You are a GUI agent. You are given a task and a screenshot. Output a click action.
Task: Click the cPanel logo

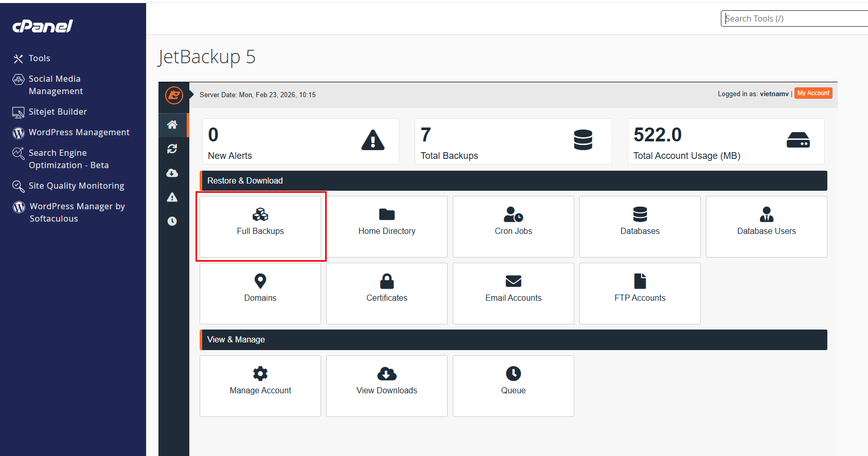click(x=43, y=26)
